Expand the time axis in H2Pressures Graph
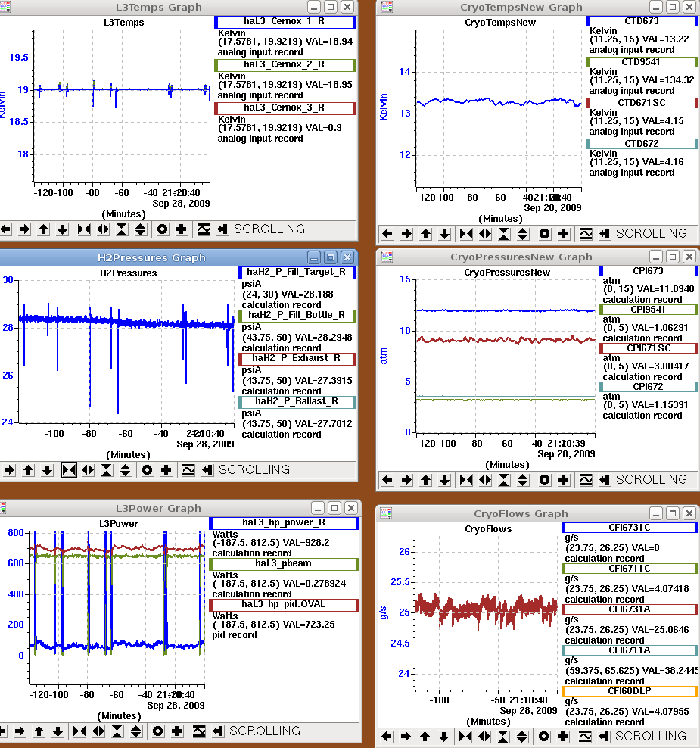Screen dimensions: 700x748 (88, 470)
